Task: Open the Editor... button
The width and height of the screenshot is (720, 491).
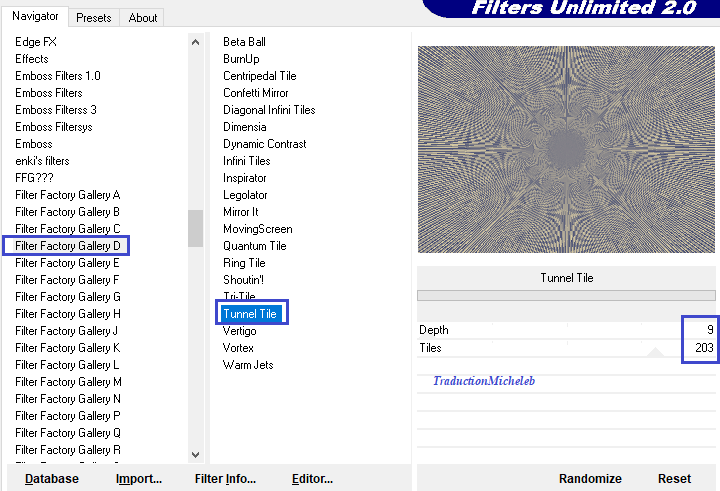Action: click(x=312, y=479)
